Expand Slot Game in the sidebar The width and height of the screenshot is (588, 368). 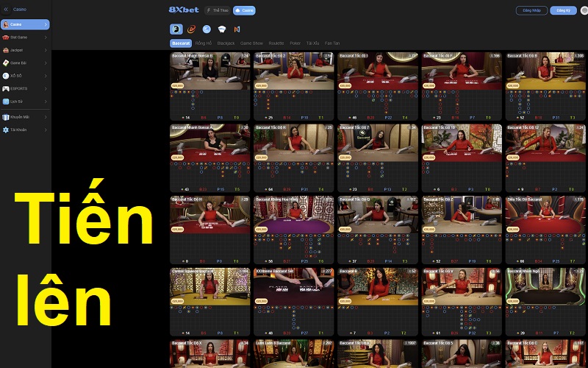(25, 37)
